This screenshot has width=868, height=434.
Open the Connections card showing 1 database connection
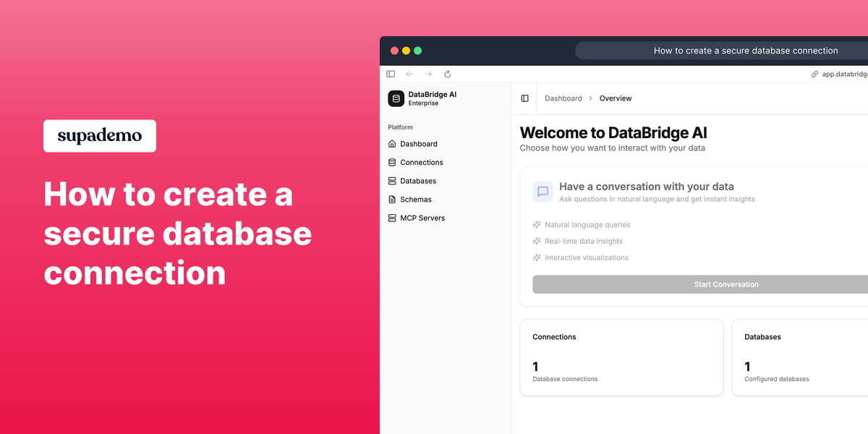click(x=621, y=357)
